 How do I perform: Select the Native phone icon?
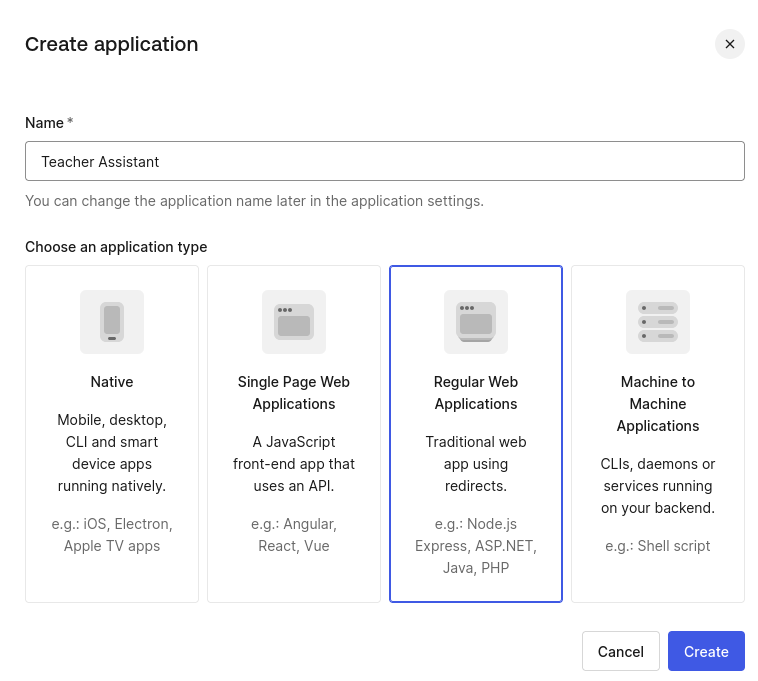tap(112, 322)
